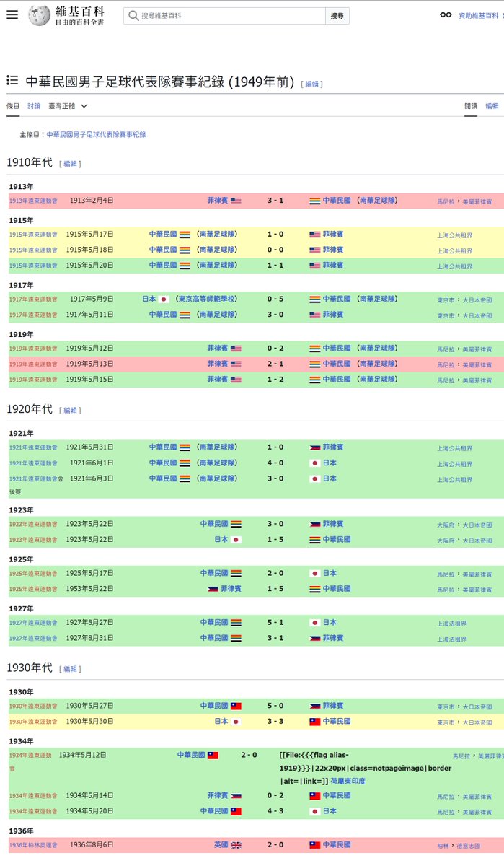Click 大阪府 link in China–Philippines 3-0 row

(x=446, y=525)
